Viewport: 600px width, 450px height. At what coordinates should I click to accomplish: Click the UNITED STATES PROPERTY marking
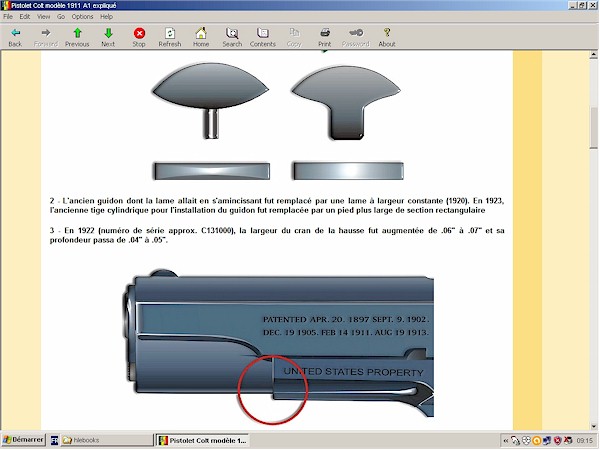[353, 372]
